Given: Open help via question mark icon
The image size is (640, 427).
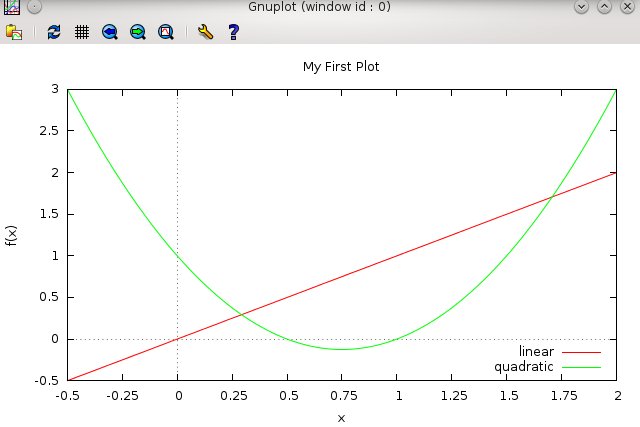Looking at the screenshot, I should point(233,32).
